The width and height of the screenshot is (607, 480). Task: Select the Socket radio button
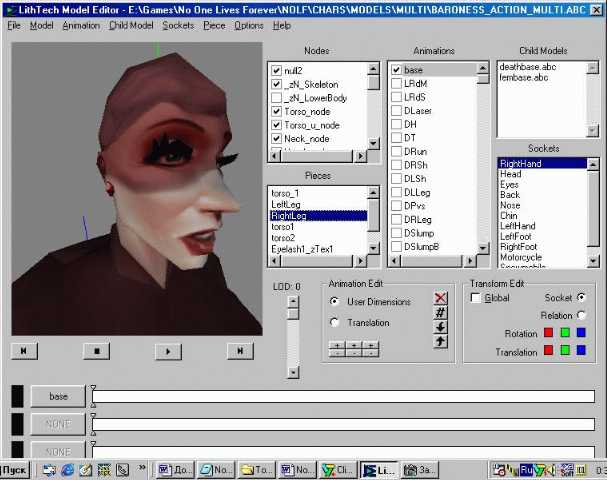(x=581, y=297)
